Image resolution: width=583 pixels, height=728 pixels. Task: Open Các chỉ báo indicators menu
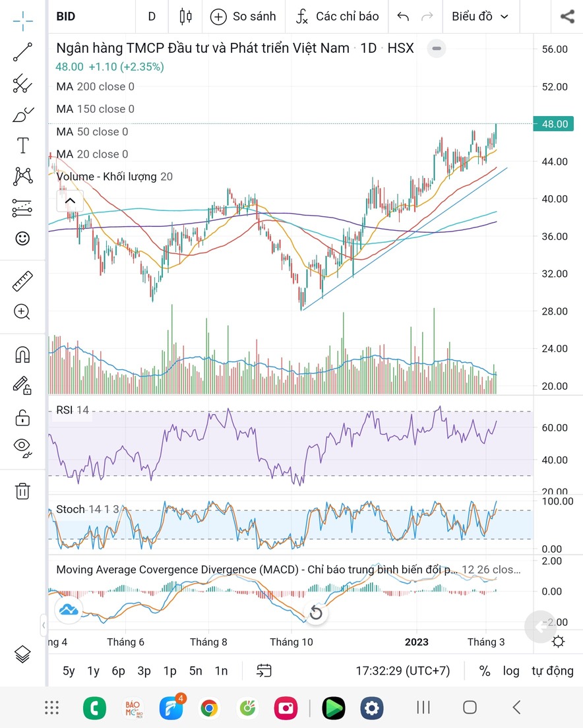pyautogui.click(x=338, y=16)
